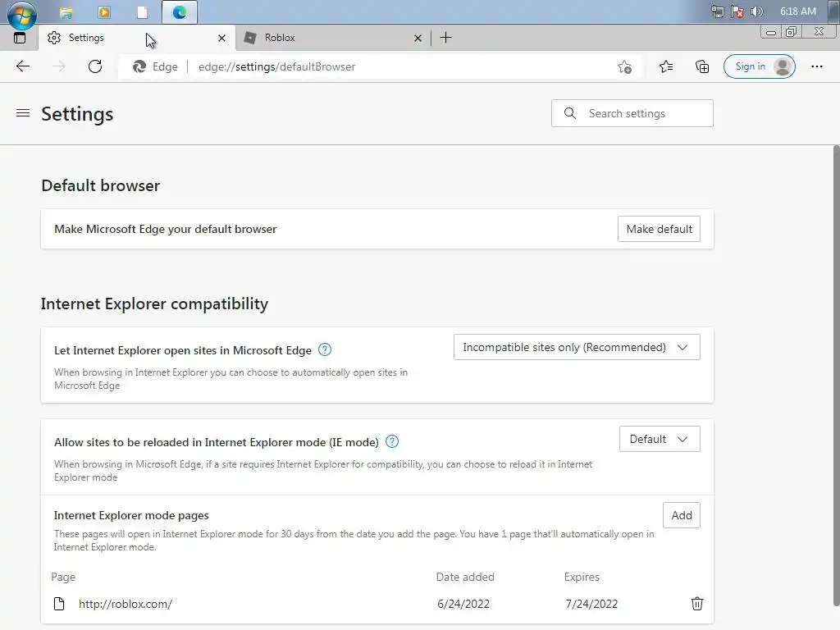Open the File Explorer taskbar icon
840x630 pixels.
66,12
